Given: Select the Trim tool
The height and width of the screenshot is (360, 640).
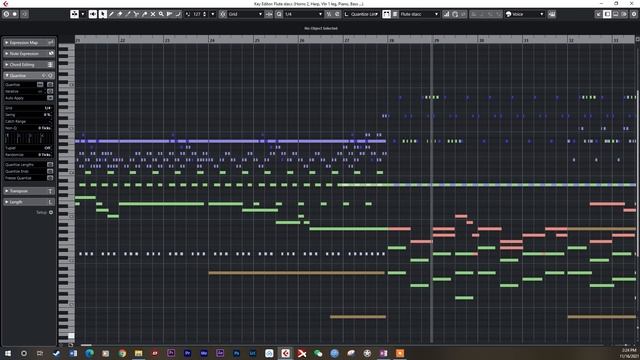Looking at the screenshot, I should (x=128, y=14).
